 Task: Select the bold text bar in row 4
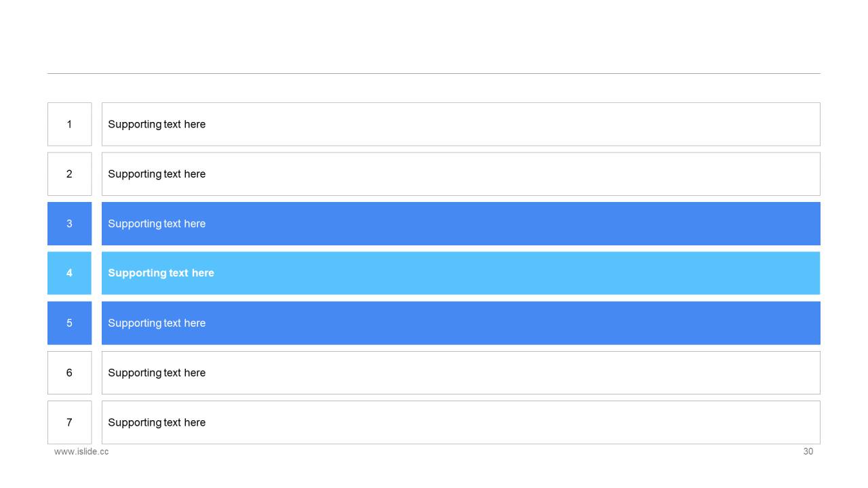click(x=461, y=273)
